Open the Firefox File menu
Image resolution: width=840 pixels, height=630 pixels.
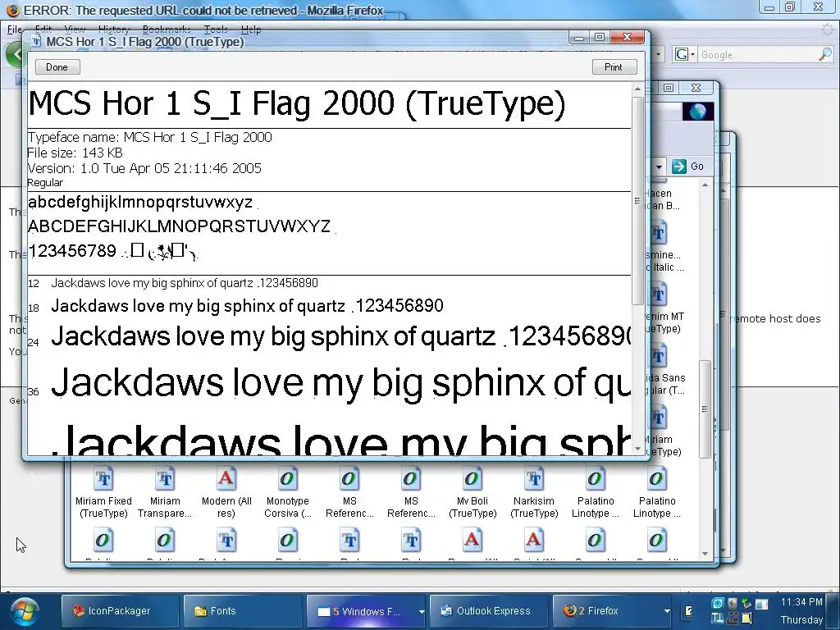[15, 29]
